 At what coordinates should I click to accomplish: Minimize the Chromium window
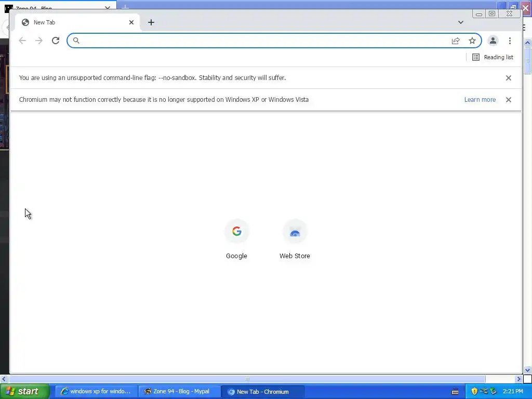click(478, 14)
